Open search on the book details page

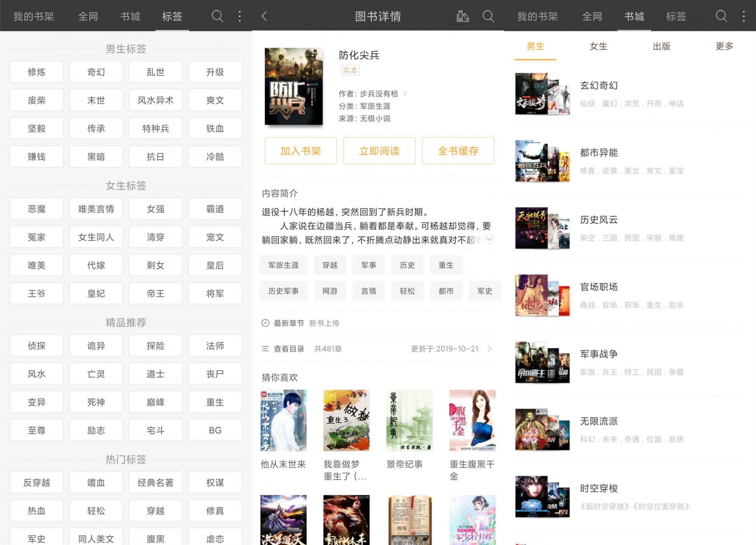pos(488,16)
